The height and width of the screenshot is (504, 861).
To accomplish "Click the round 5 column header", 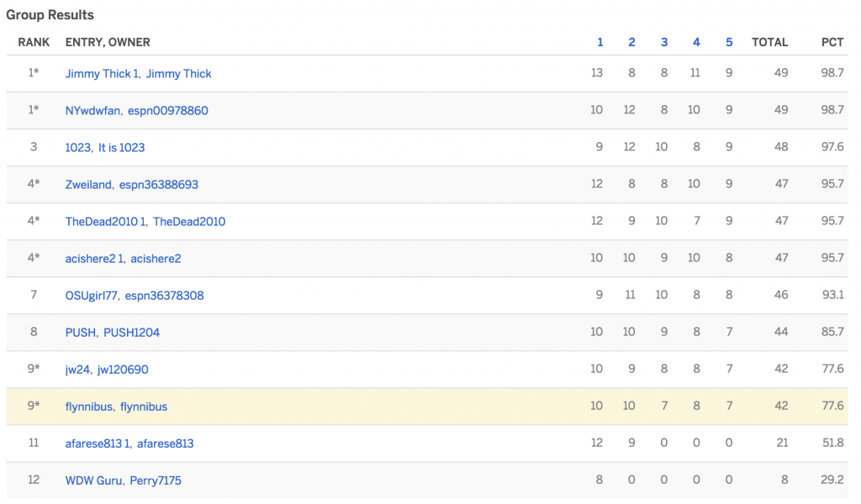I will (729, 42).
